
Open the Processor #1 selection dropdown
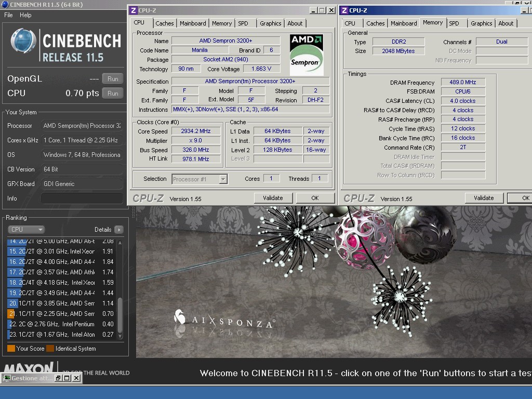[x=199, y=179]
